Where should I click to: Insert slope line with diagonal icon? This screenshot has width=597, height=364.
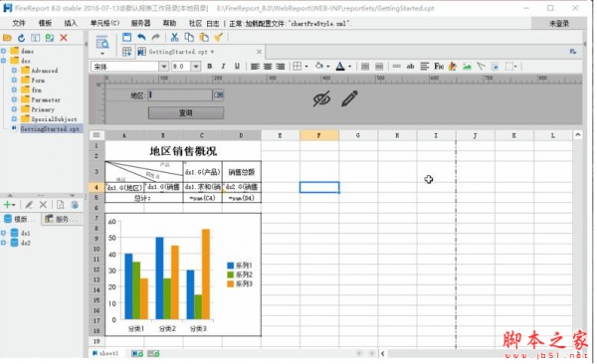click(x=481, y=67)
